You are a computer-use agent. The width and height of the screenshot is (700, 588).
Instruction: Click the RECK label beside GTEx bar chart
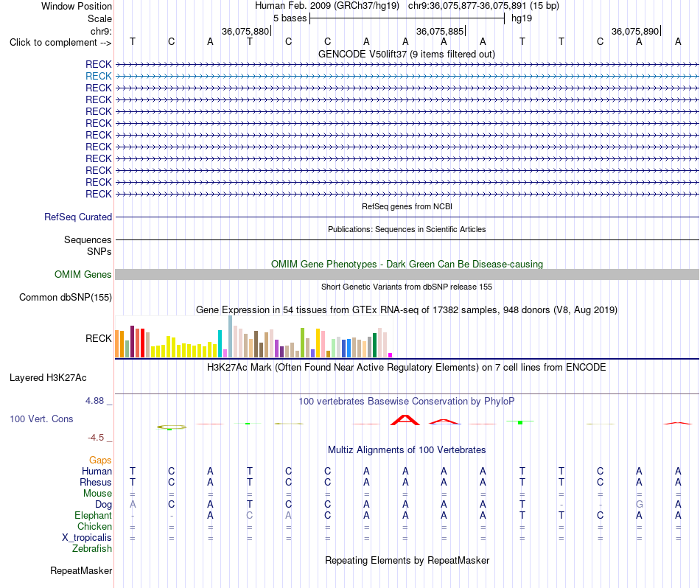(x=98, y=338)
